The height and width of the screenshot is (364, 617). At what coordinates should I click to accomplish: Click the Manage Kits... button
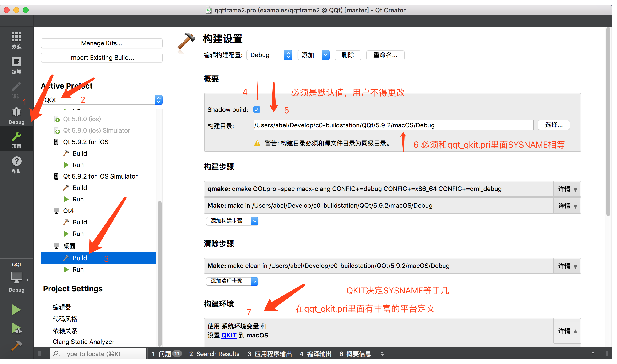coord(102,43)
